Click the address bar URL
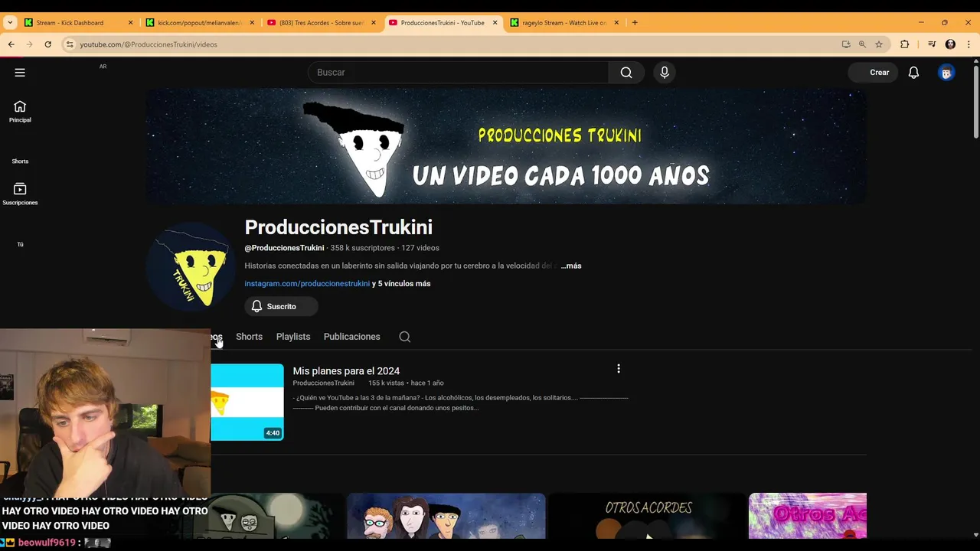 [149, 44]
